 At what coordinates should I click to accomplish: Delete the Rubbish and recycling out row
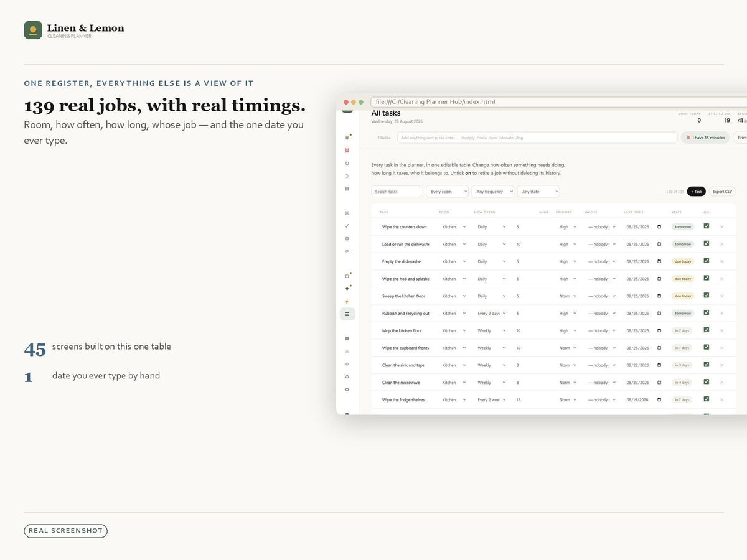point(721,313)
